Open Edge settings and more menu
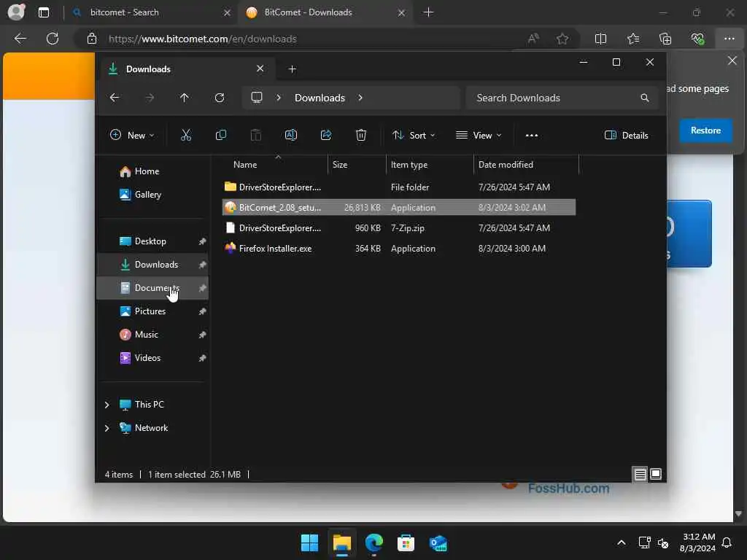 click(729, 39)
